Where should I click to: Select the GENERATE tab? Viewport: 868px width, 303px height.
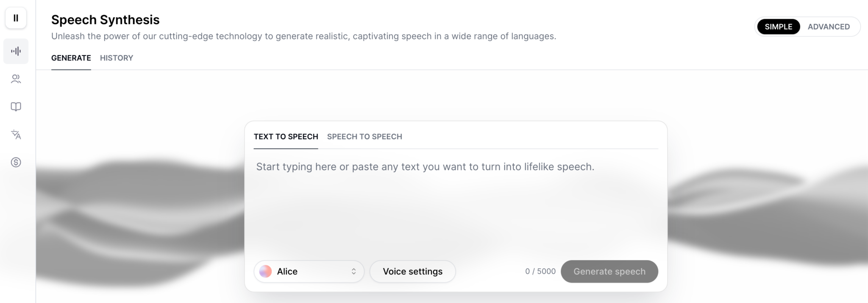tap(71, 58)
